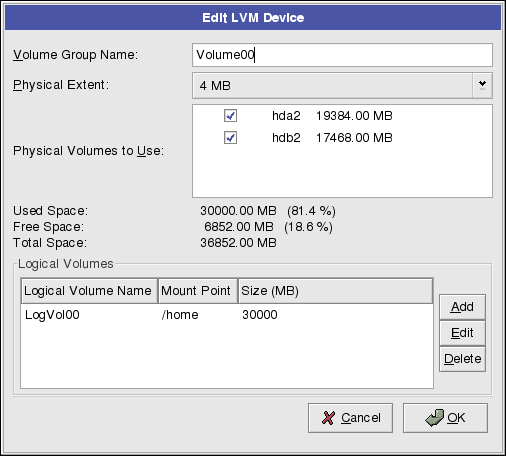This screenshot has height=456, width=506.
Task: Click the red X Cancel icon
Action: [328, 418]
